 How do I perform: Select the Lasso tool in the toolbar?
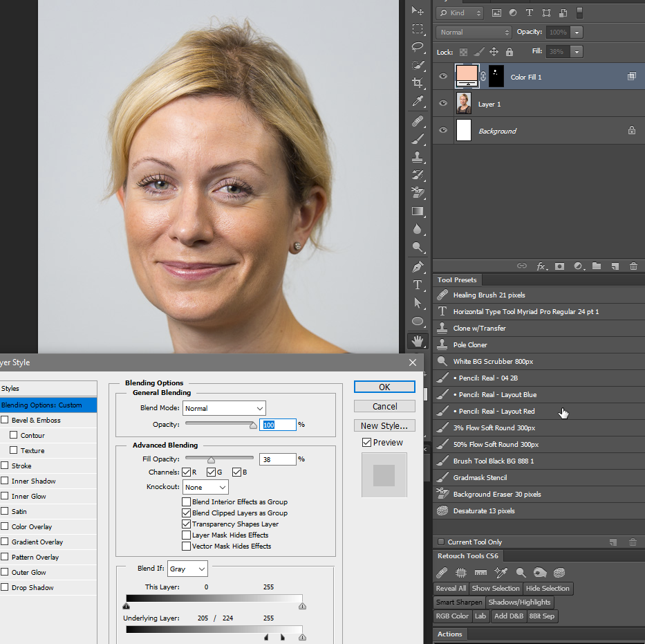point(418,47)
